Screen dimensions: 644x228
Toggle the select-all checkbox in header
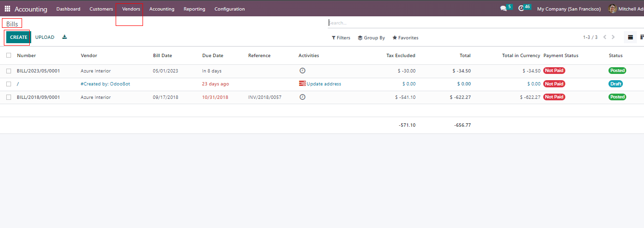click(9, 55)
